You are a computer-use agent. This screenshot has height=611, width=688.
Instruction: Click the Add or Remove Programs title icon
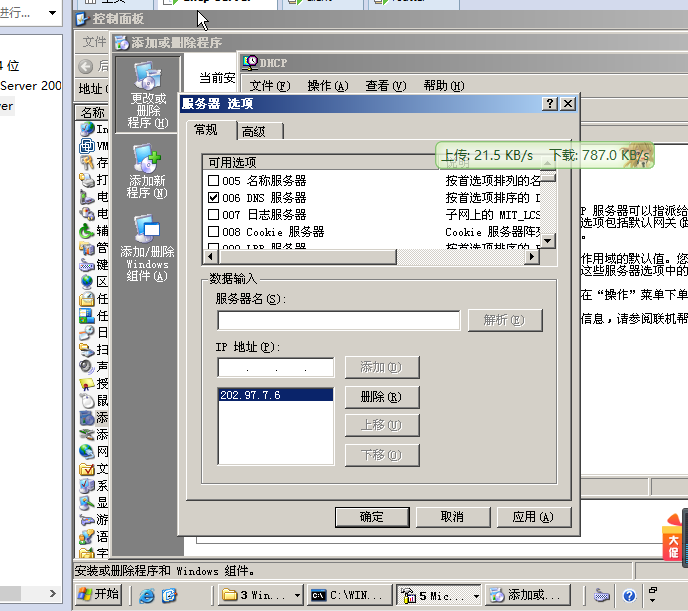(122, 43)
